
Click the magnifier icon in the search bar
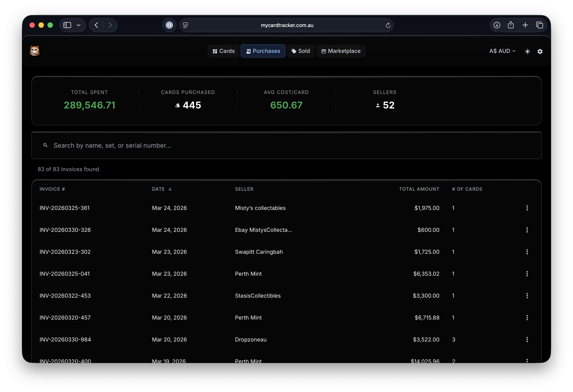pyautogui.click(x=45, y=145)
